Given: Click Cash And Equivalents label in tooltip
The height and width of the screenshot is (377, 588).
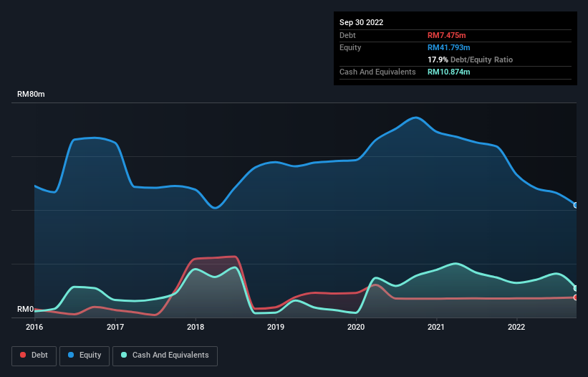Looking at the screenshot, I should (x=377, y=72).
